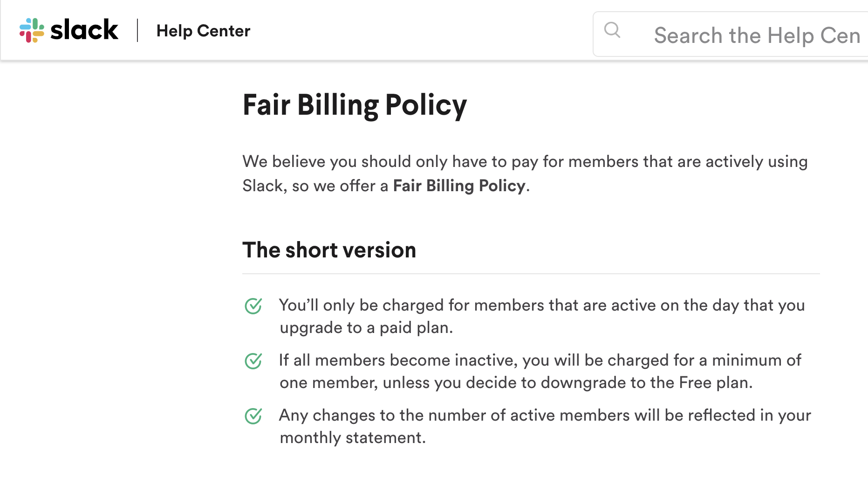Click the horizontal rule under The short version
868x485 pixels.
[x=531, y=274]
